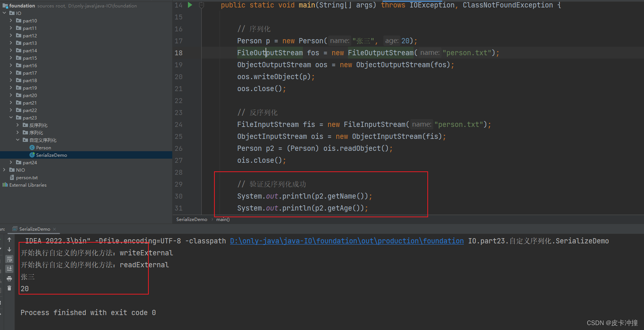This screenshot has width=644, height=330.
Task: Click the SerializeDemo run tab window icon
Action: 15,229
